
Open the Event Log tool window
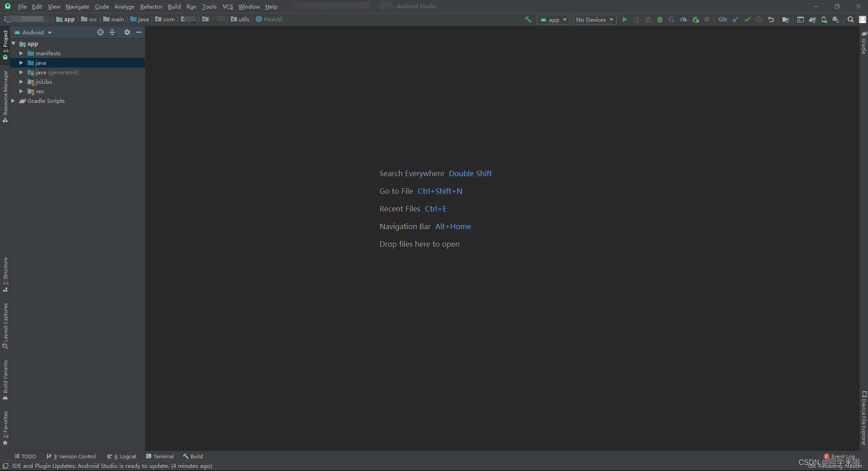[839, 457]
